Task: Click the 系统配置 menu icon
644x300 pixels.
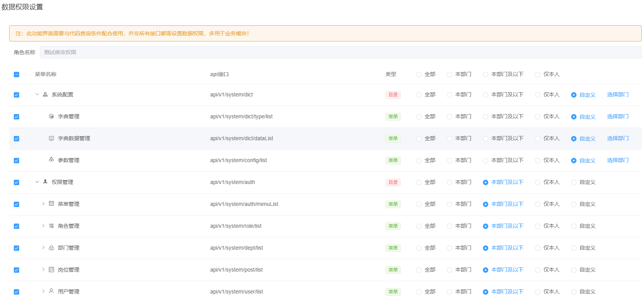Action: pyautogui.click(x=45, y=94)
